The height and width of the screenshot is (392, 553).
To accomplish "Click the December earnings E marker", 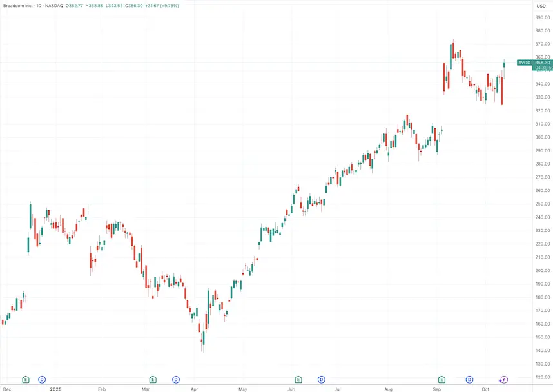I will 26,379.
